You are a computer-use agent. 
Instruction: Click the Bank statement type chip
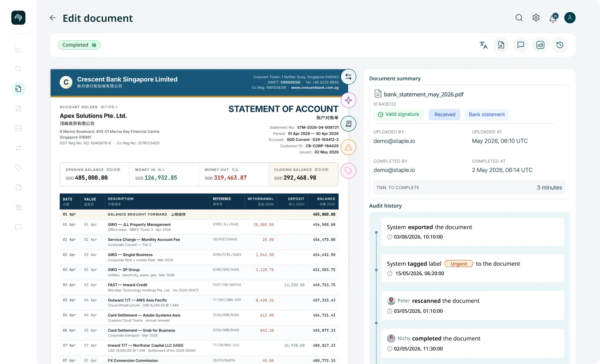(x=487, y=114)
